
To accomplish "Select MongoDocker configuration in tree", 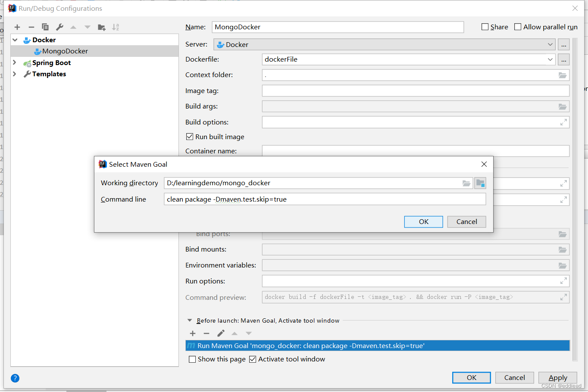I will (x=94, y=51).
